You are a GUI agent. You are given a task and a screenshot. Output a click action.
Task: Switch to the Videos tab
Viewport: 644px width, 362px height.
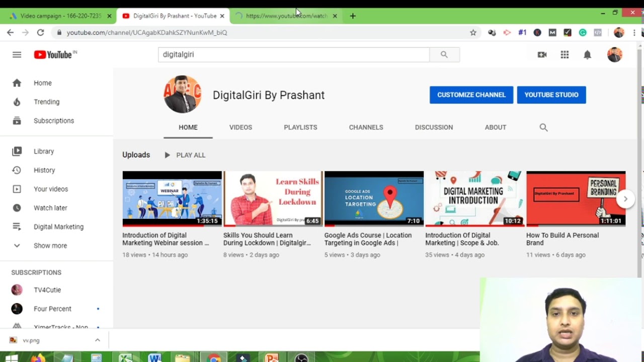[240, 127]
